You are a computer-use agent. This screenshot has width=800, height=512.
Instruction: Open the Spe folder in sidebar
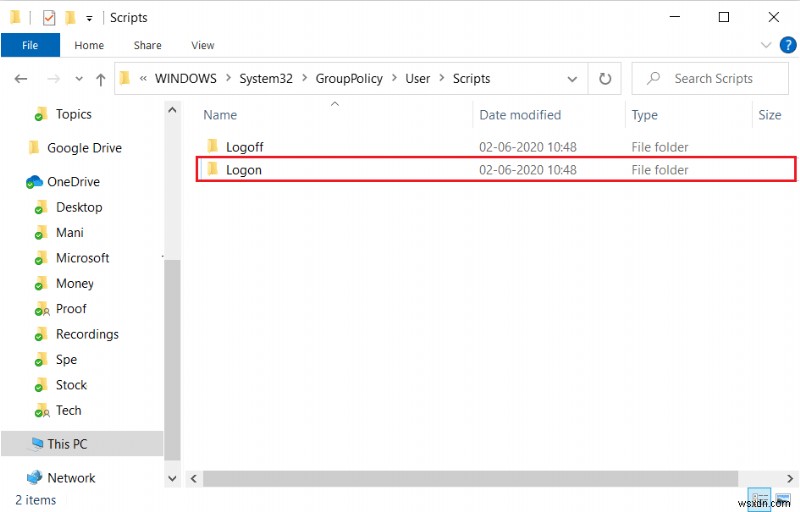(66, 360)
